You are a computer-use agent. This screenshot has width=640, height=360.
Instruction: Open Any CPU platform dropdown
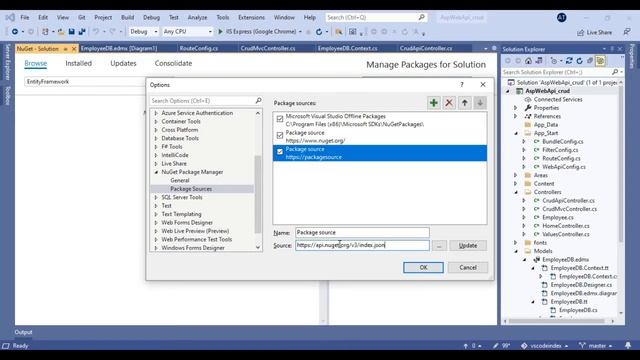pos(187,31)
